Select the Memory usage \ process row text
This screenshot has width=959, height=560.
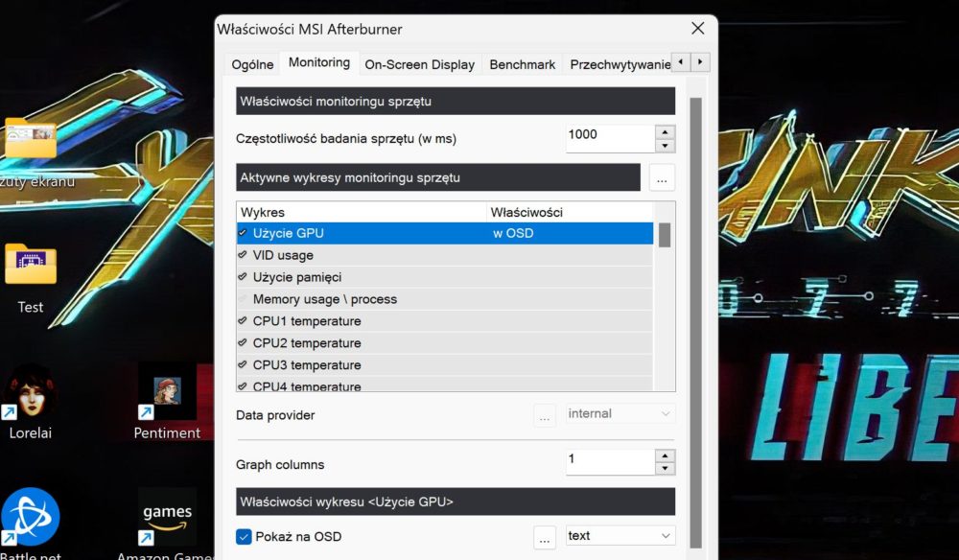(325, 299)
